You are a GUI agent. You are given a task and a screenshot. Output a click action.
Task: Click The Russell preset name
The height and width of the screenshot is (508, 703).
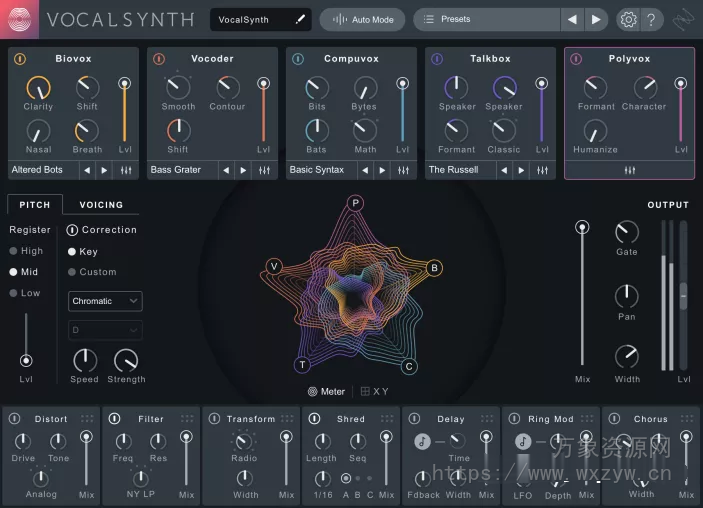tap(453, 170)
